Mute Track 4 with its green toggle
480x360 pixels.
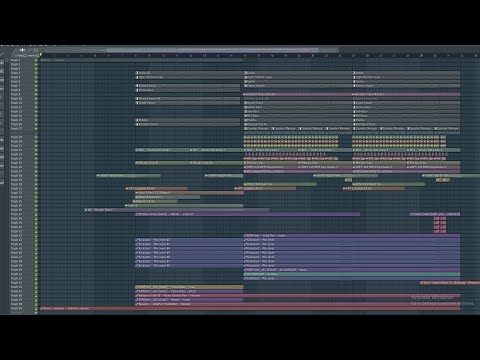(36, 73)
